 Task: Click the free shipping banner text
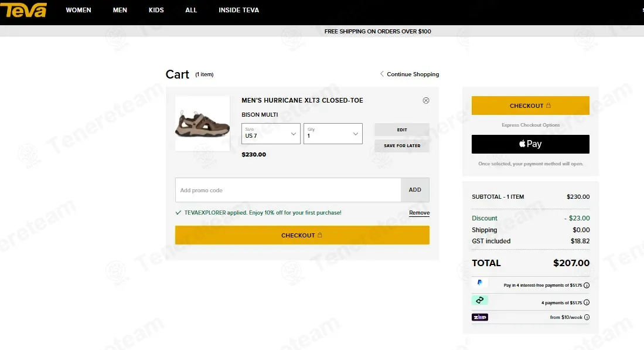(377, 31)
